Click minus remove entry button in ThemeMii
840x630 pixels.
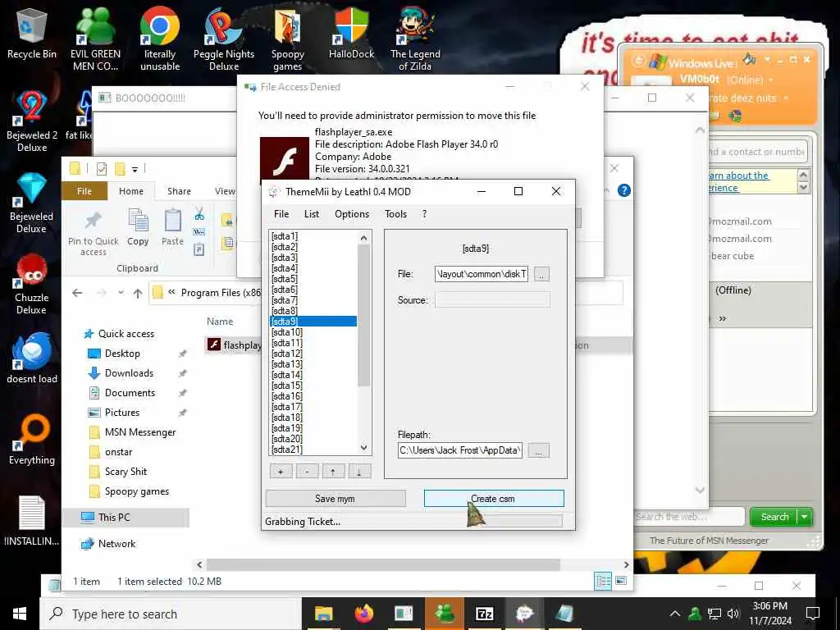(x=307, y=472)
